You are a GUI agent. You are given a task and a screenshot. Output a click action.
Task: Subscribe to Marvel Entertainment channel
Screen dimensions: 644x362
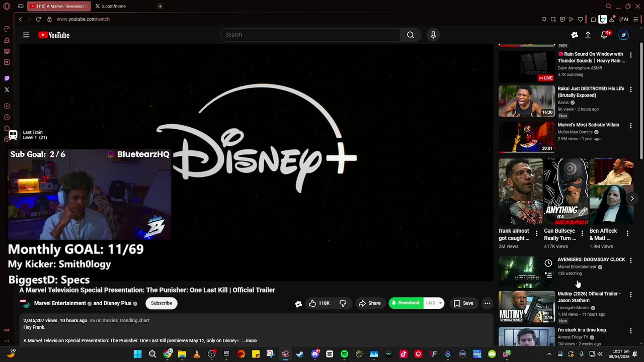[x=162, y=303]
